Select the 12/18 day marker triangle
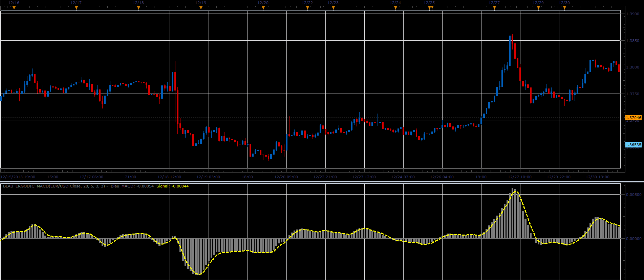644x280 pixels. pyautogui.click(x=138, y=7)
